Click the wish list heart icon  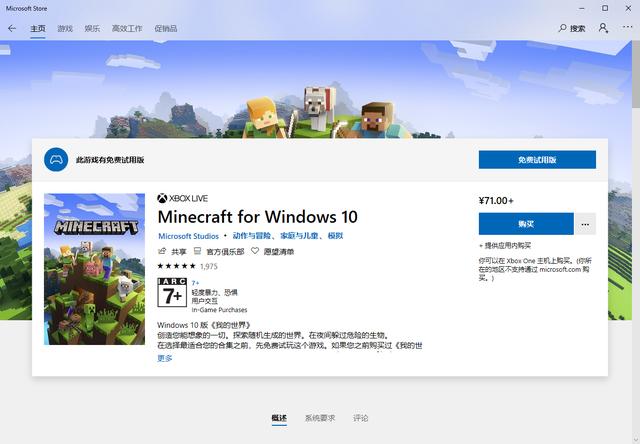click(x=255, y=251)
